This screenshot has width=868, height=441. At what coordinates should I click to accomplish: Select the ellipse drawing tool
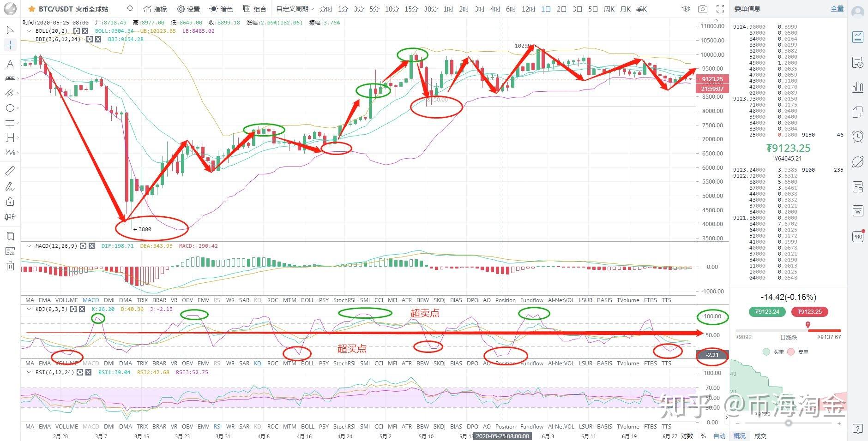pos(10,108)
